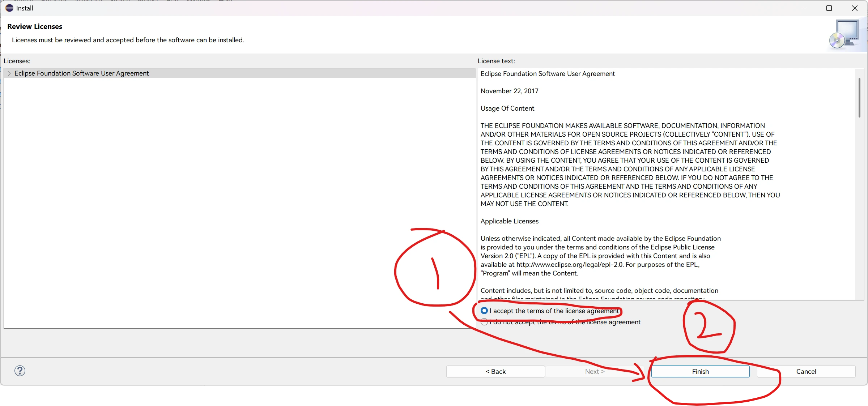Select 'I do not accept' radio button
This screenshot has height=406, width=868.
[484, 322]
